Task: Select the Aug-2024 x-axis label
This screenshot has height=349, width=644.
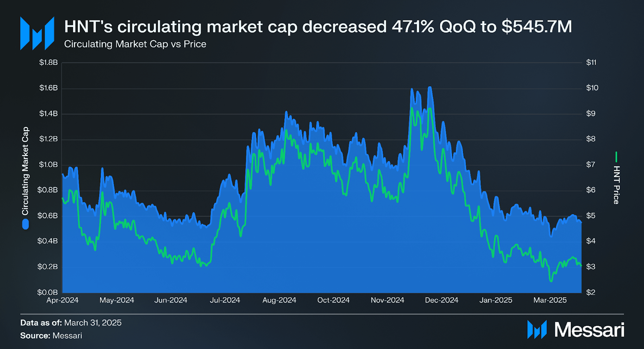Action: click(x=279, y=300)
